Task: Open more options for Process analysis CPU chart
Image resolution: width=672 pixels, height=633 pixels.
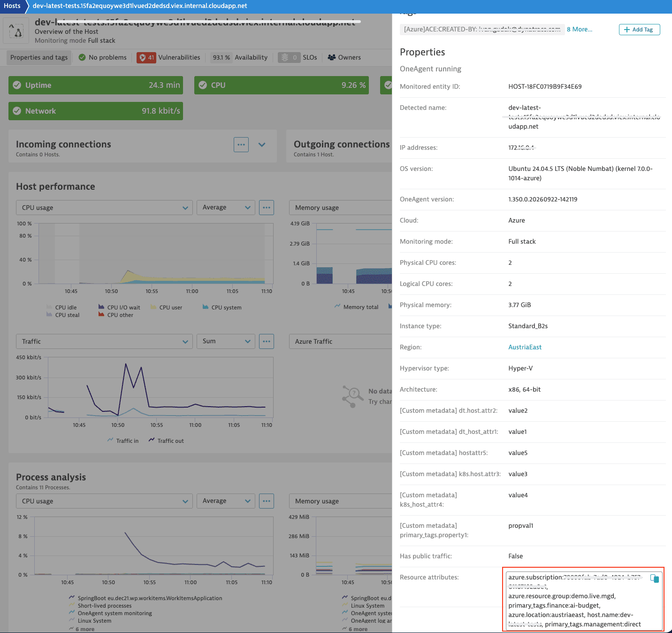Action: [267, 501]
